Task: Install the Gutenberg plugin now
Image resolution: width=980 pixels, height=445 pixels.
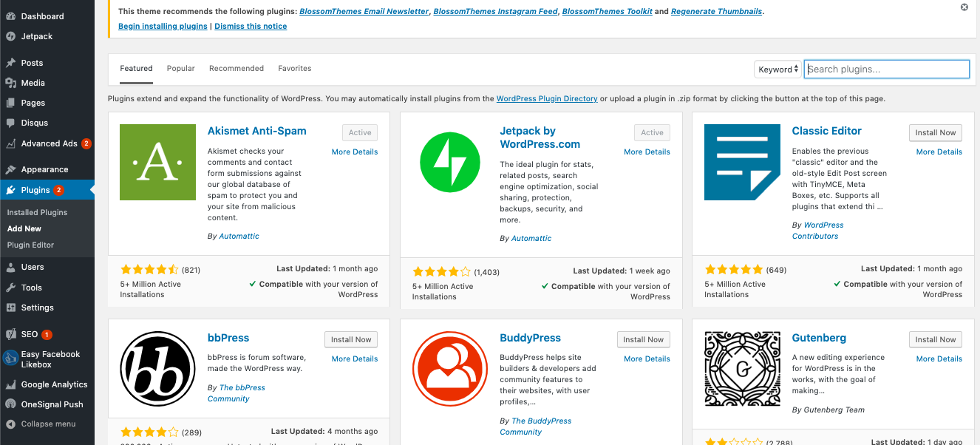Action: point(936,339)
